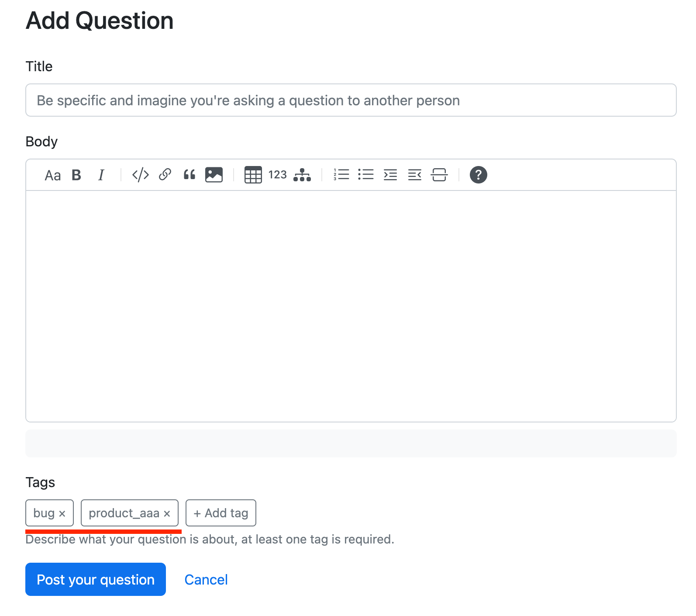Insert a hyperlink
This screenshot has height=616, width=696.
[x=165, y=175]
